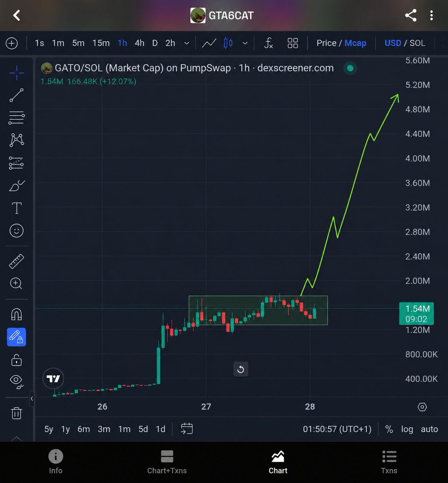Image resolution: width=448 pixels, height=483 pixels.
Task: Toggle chart to Mcap
Action: (355, 43)
